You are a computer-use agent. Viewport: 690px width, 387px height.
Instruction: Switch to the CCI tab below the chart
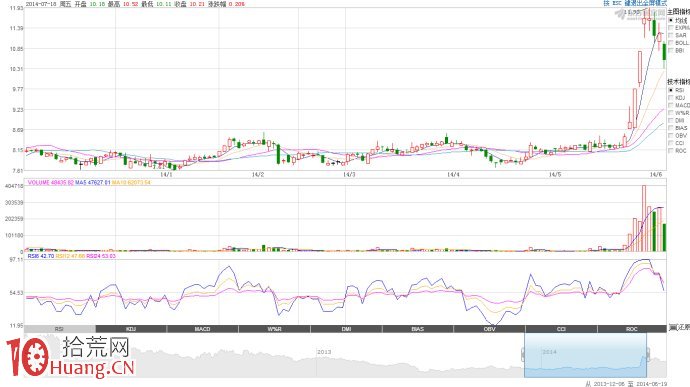pos(561,329)
